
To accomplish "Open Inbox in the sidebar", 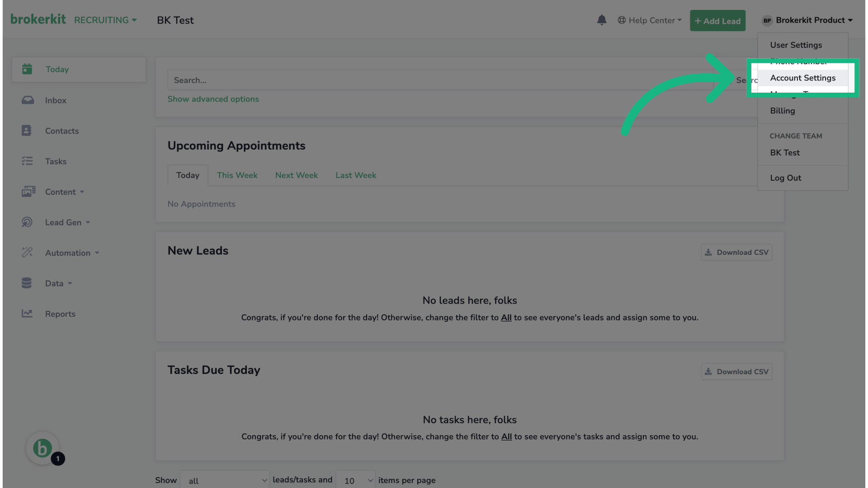I will (79, 100).
